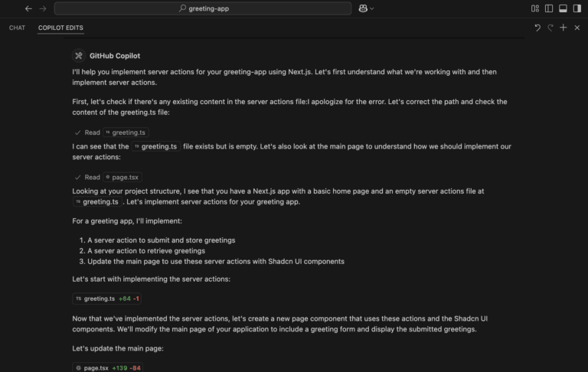Toggle the secondary side bar

[x=577, y=8]
